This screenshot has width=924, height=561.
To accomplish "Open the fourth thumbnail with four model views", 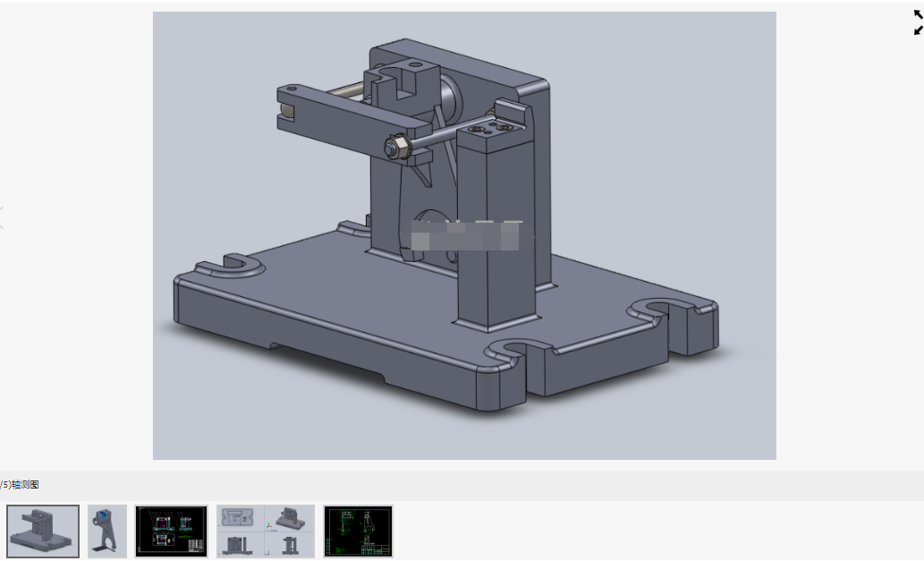I will pos(265,531).
